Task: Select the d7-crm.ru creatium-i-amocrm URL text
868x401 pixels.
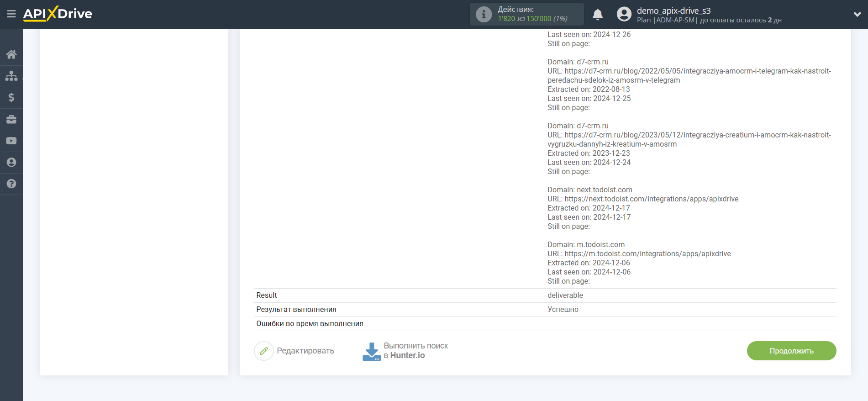Action: [x=689, y=139]
